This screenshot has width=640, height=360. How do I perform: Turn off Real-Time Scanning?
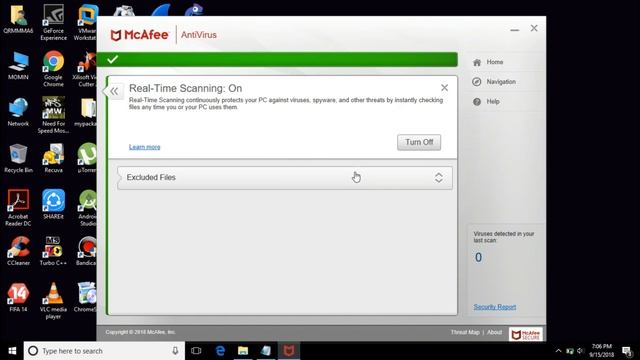(419, 142)
